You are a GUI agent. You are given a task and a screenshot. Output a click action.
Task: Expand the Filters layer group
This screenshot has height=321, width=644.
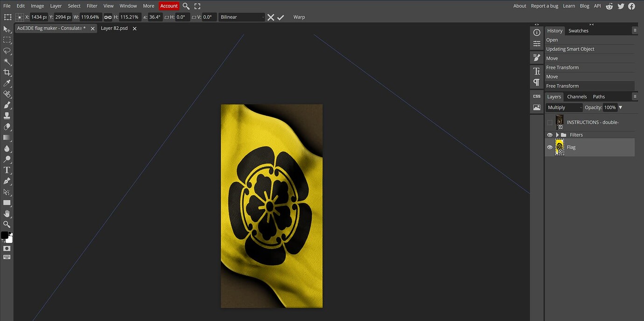tap(556, 134)
